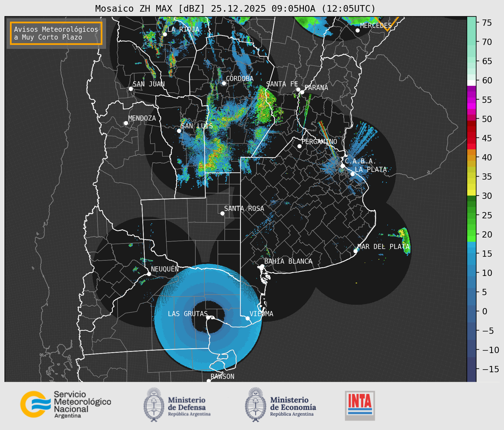Click the MAR DEL PLATA label text
The height and width of the screenshot is (430, 504).
tap(384, 246)
